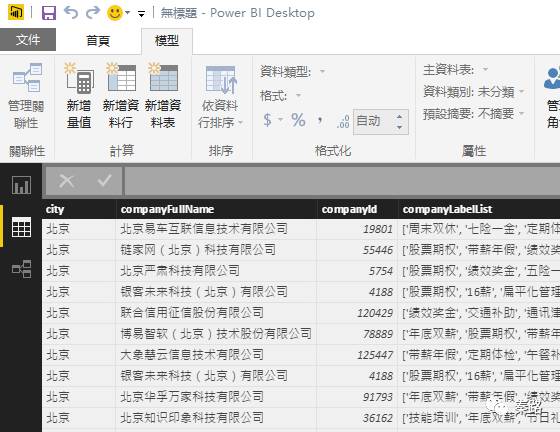Apply percentage format
The image size is (560, 432).
[298, 120]
